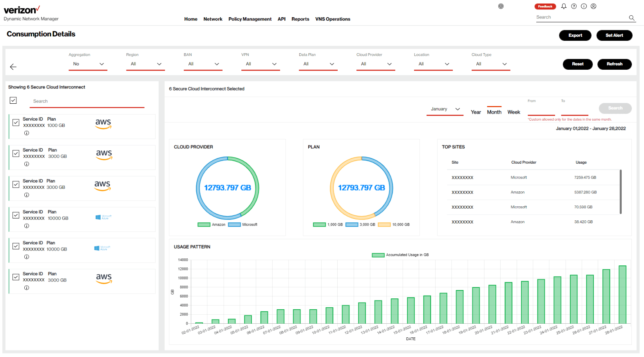
Task: Click the info circle icon in header
Action: (584, 6)
